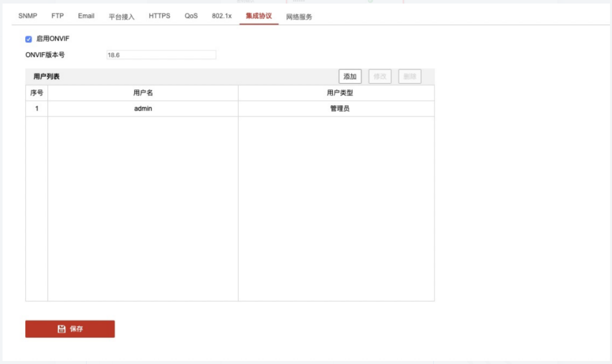Go to the 平台接入 tab

(x=121, y=16)
